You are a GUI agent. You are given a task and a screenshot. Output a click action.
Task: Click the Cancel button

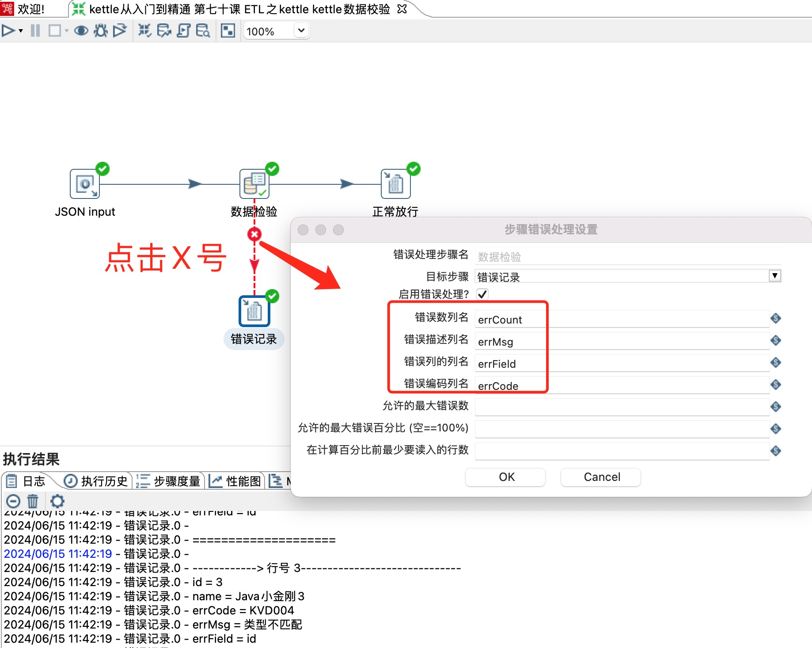pos(601,477)
